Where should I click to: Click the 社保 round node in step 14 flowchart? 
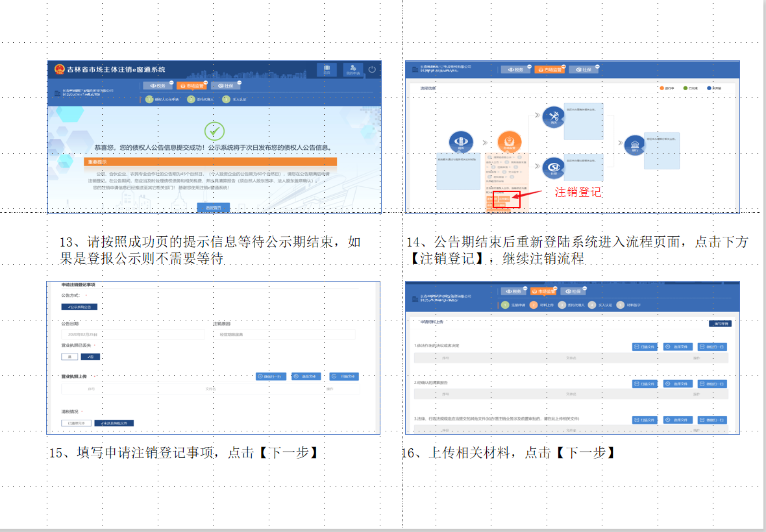[x=554, y=169]
